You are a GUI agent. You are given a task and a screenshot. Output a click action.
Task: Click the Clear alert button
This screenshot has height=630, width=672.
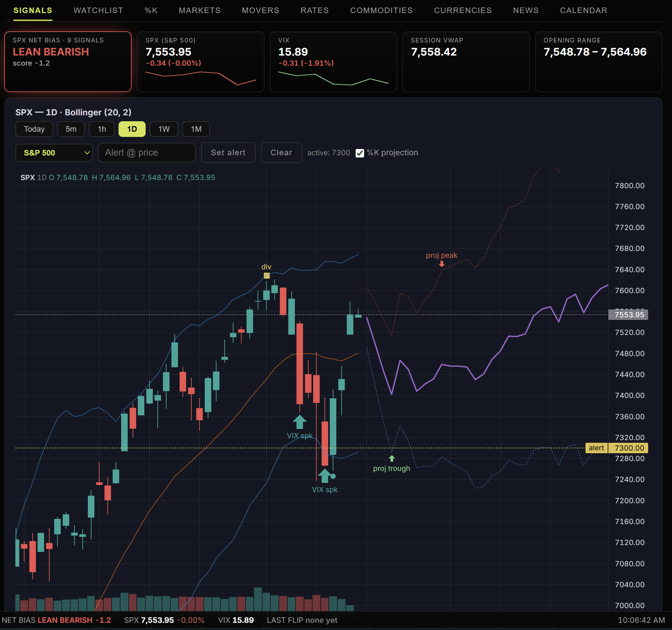(281, 153)
